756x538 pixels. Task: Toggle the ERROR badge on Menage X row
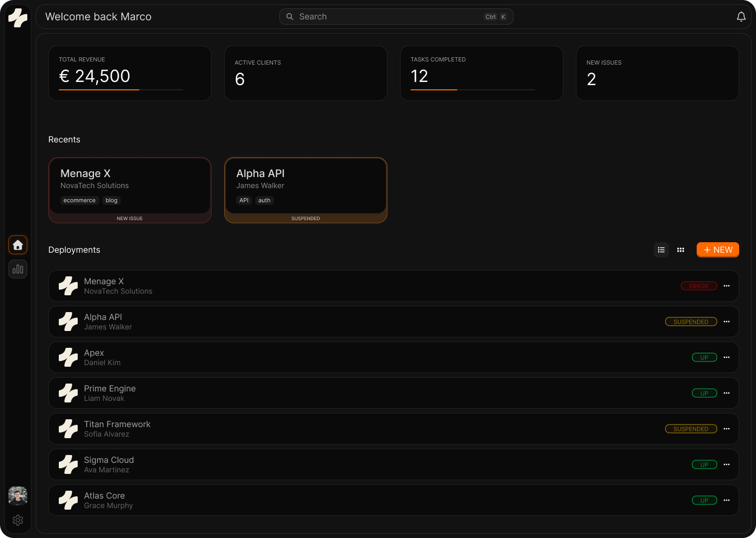coord(699,286)
